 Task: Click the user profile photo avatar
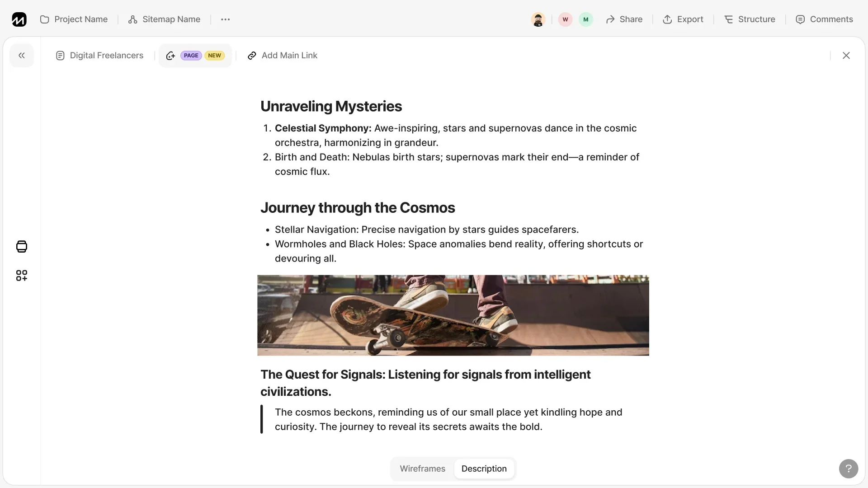point(538,19)
